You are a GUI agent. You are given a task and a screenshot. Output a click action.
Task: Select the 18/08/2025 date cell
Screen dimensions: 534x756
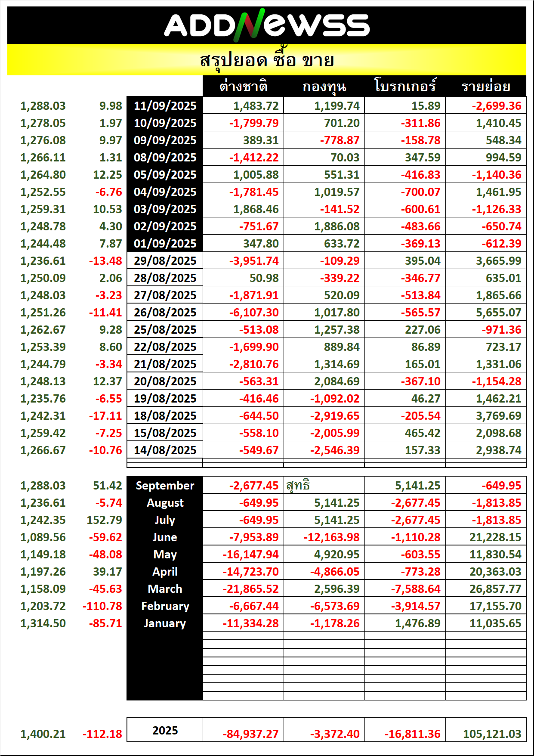165,415
